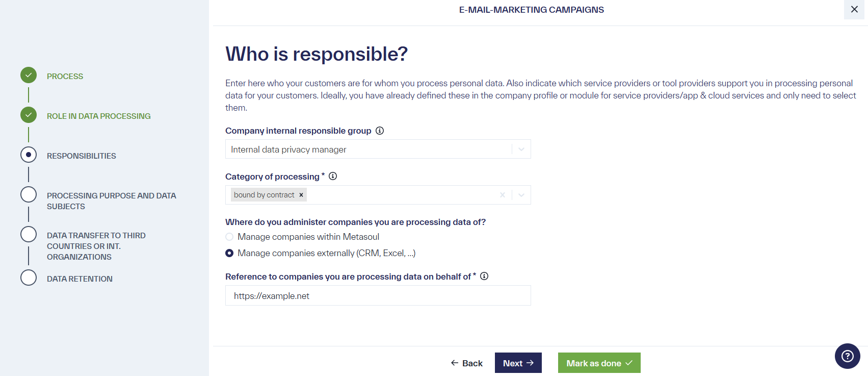This screenshot has height=376, width=868.
Task: Select Manage companies externally option
Action: point(229,253)
